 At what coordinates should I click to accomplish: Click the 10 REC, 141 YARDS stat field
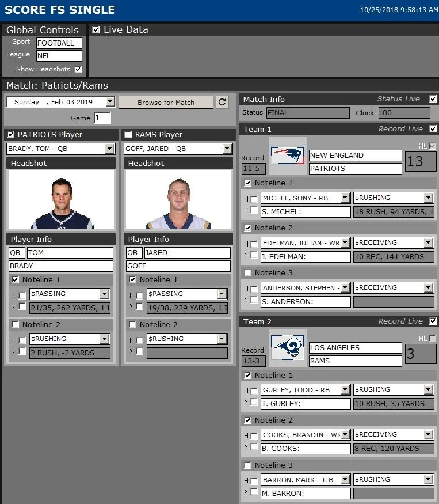pyautogui.click(x=394, y=257)
